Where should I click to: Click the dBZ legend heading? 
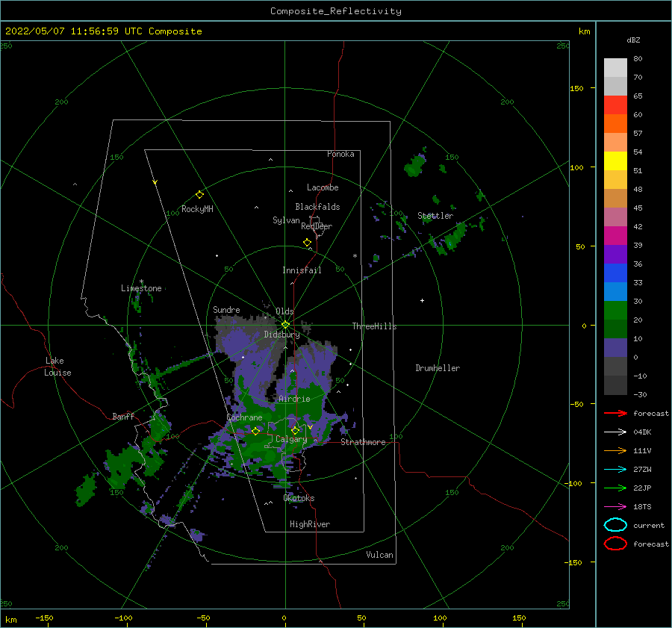[x=633, y=40]
